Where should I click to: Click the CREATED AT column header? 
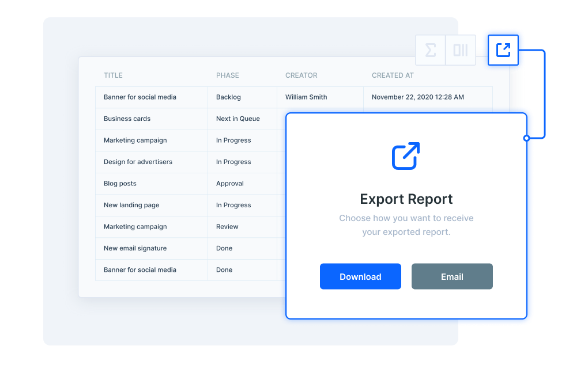(x=393, y=75)
